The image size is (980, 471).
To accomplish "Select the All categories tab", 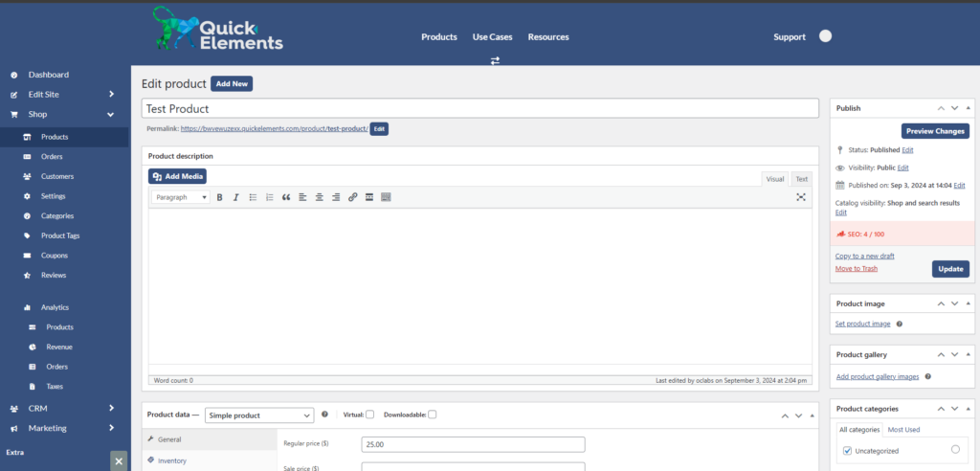I will point(859,430).
